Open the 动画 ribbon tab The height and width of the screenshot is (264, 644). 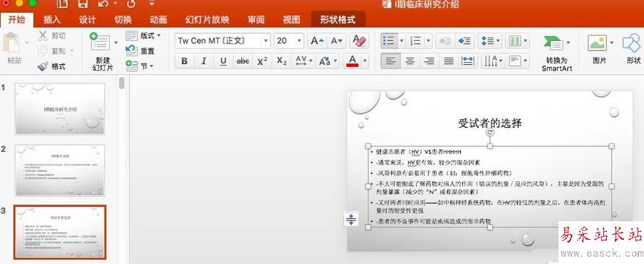[x=159, y=20]
